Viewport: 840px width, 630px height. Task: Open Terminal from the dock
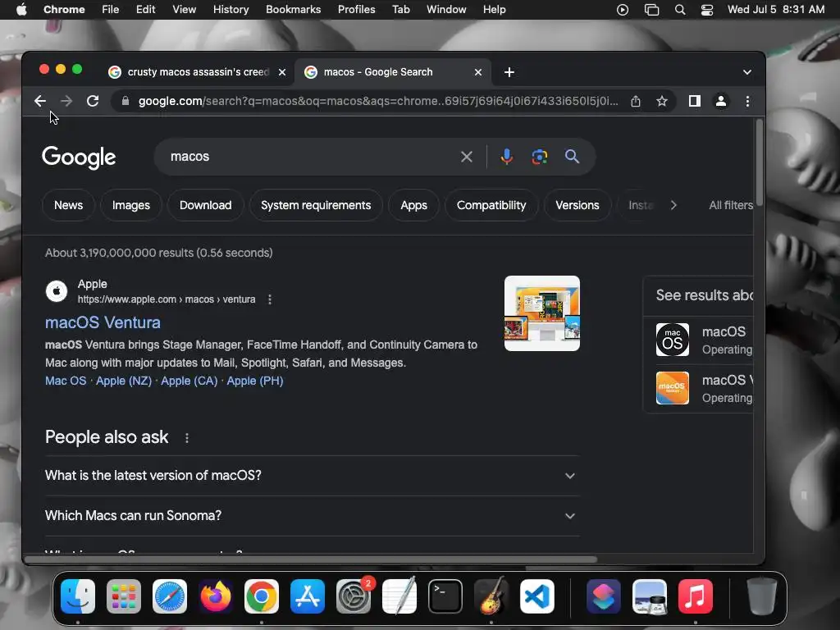click(445, 596)
